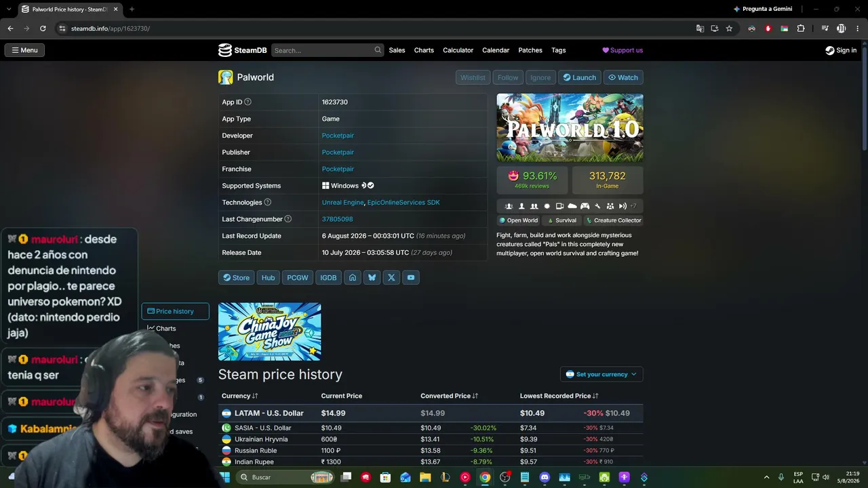Click the Watch button

623,77
